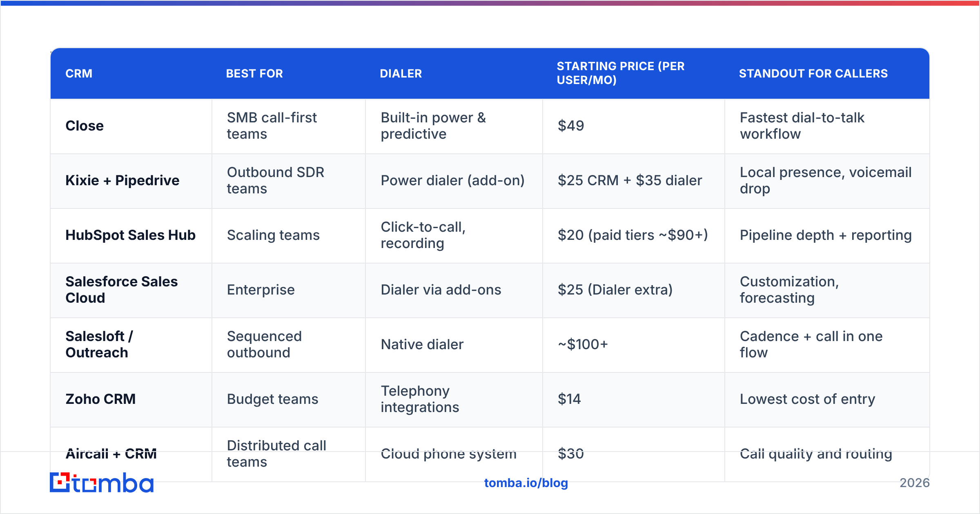The height and width of the screenshot is (514, 980).
Task: Click Click-to-call, recording cell
Action: click(x=454, y=235)
